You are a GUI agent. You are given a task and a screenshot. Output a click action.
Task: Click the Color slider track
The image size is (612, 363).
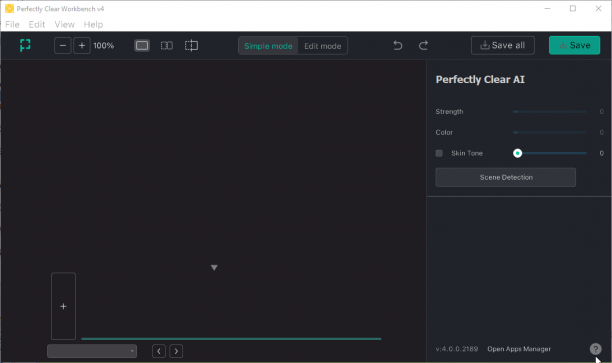tap(550, 132)
